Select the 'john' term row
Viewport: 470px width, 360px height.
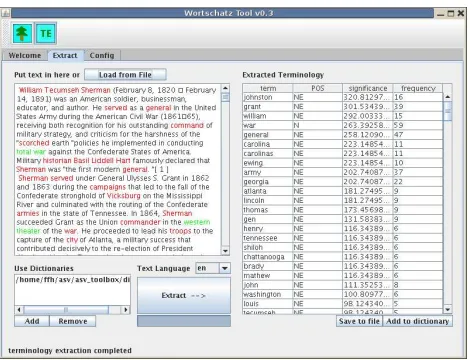tap(343, 285)
